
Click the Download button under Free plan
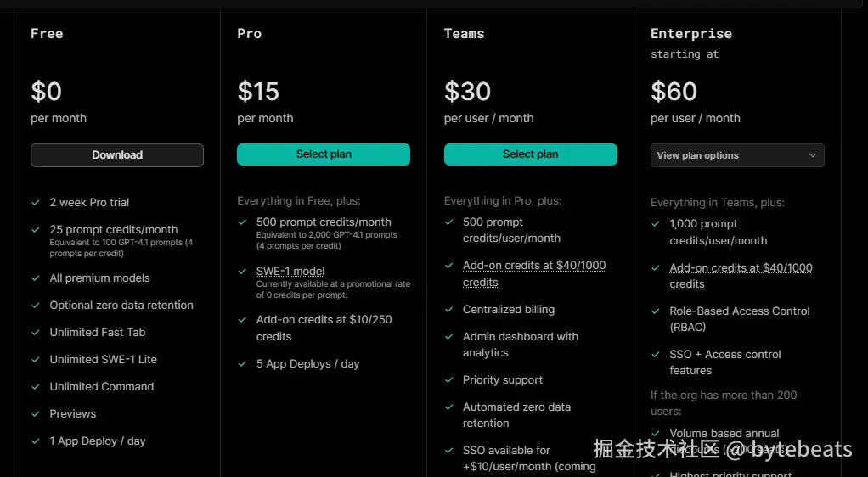click(x=117, y=155)
